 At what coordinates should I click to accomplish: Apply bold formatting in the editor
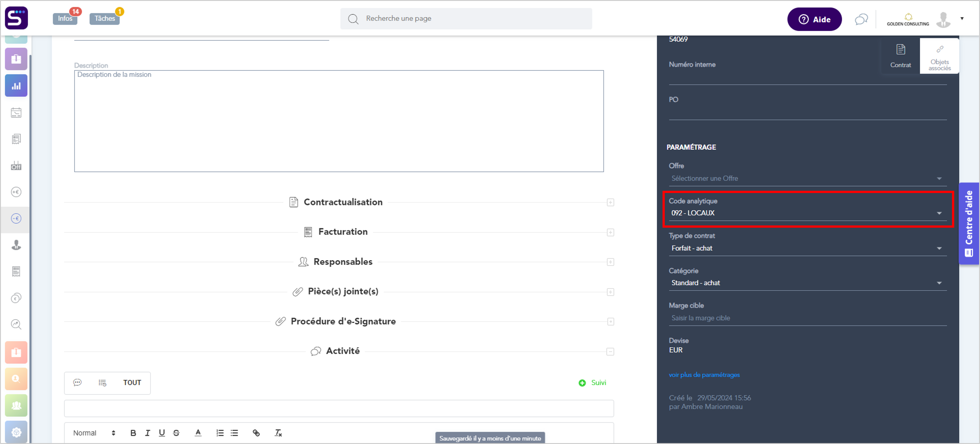(x=133, y=433)
